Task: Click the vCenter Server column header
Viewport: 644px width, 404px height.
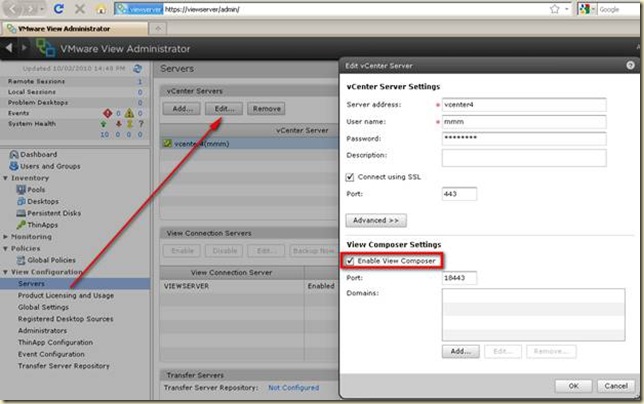Action: click(302, 130)
